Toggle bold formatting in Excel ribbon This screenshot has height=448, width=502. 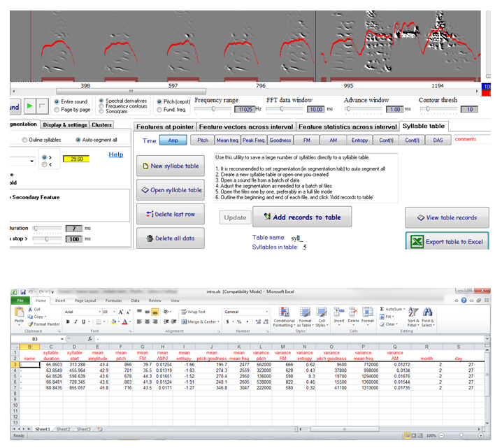(68, 322)
